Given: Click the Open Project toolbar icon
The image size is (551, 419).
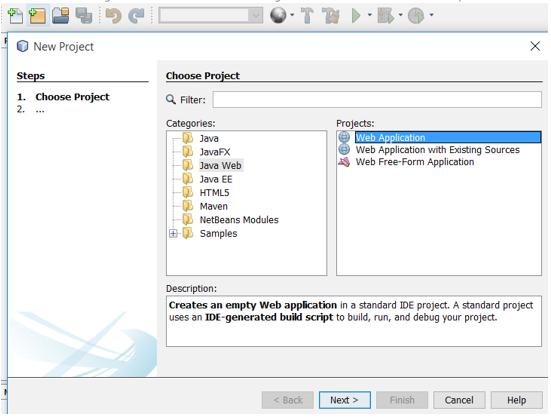Looking at the screenshot, I should (x=60, y=16).
